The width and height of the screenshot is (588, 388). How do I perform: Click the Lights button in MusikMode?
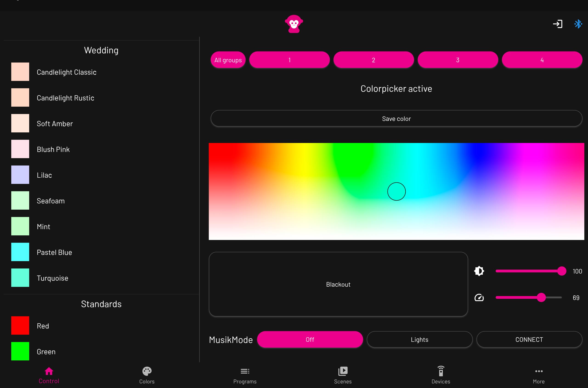tap(419, 339)
